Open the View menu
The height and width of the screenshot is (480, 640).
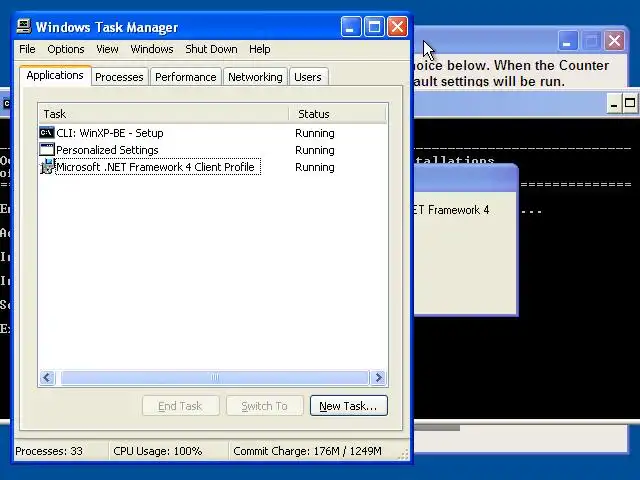[107, 49]
